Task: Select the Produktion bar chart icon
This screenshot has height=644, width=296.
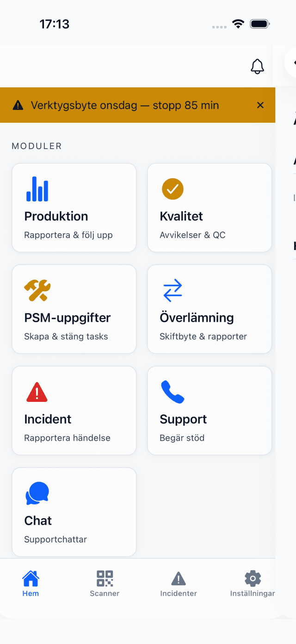Action: click(x=37, y=189)
